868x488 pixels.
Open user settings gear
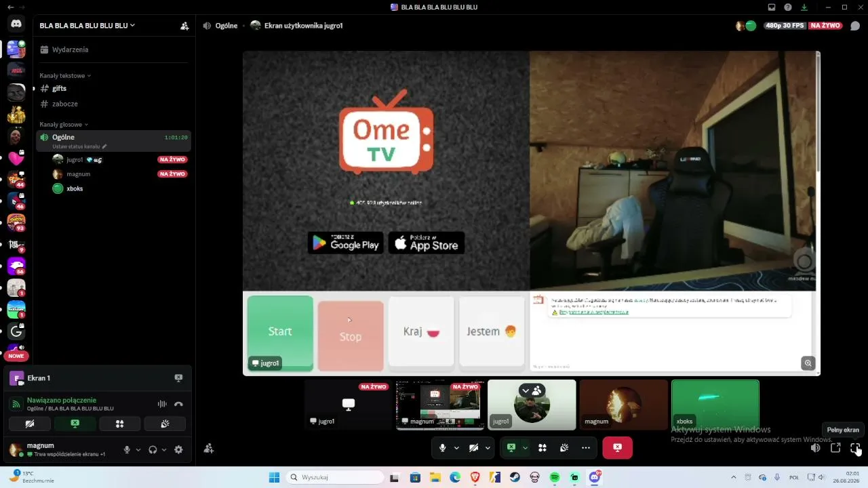[178, 449]
